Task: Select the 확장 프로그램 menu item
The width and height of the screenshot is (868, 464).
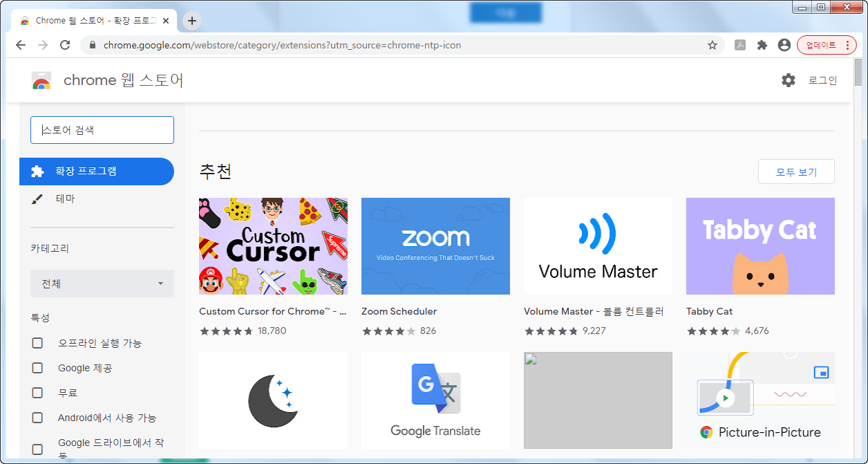Action: [97, 171]
